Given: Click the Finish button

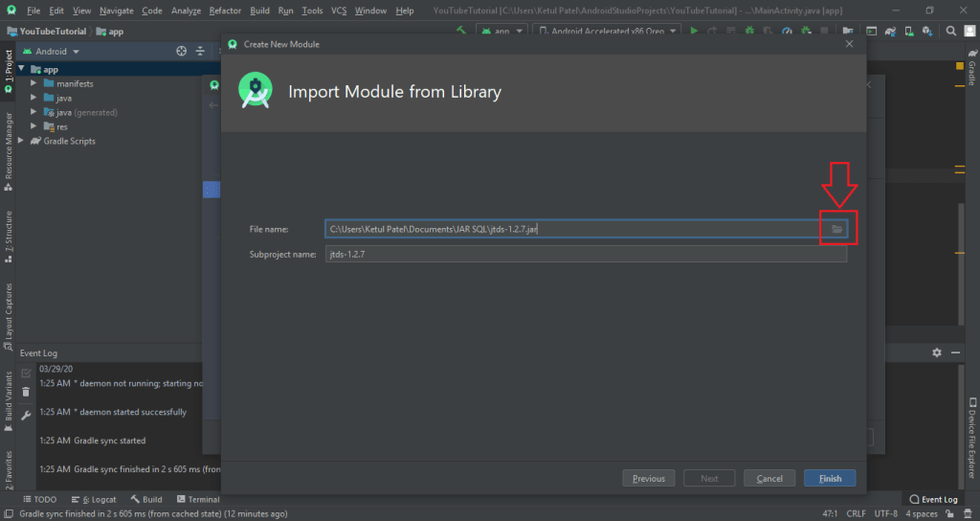Looking at the screenshot, I should click(830, 478).
